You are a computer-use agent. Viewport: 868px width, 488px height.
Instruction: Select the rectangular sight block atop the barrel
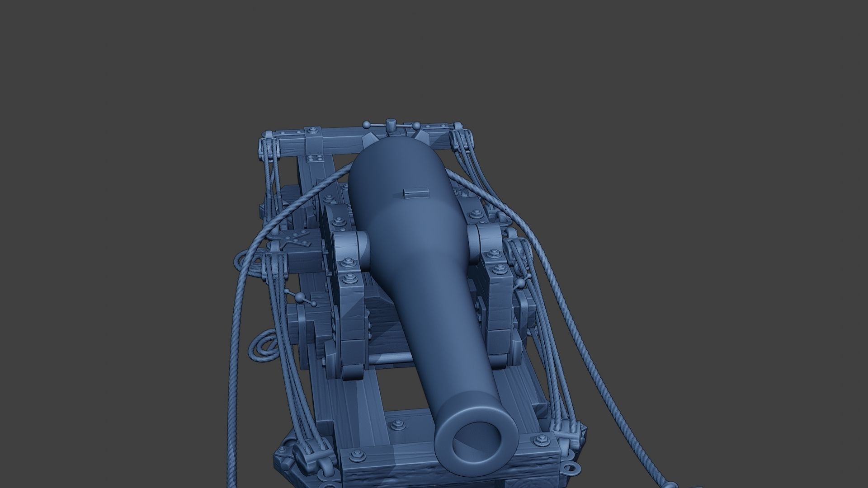tap(415, 194)
